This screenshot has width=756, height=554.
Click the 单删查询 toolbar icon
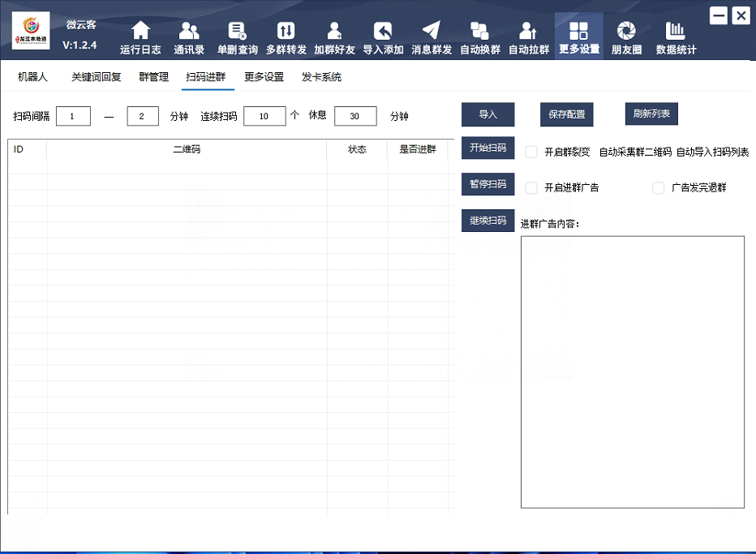(237, 32)
